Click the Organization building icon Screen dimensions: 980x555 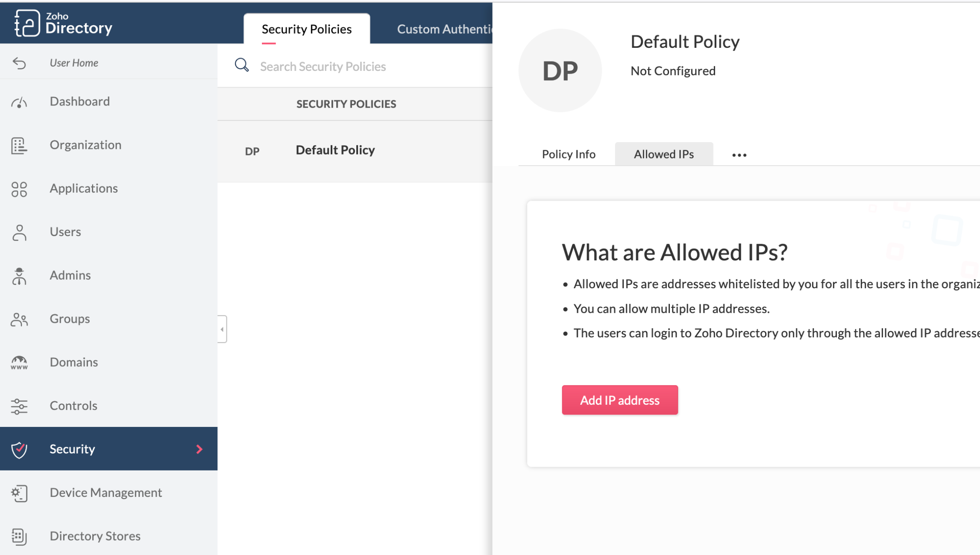point(19,145)
